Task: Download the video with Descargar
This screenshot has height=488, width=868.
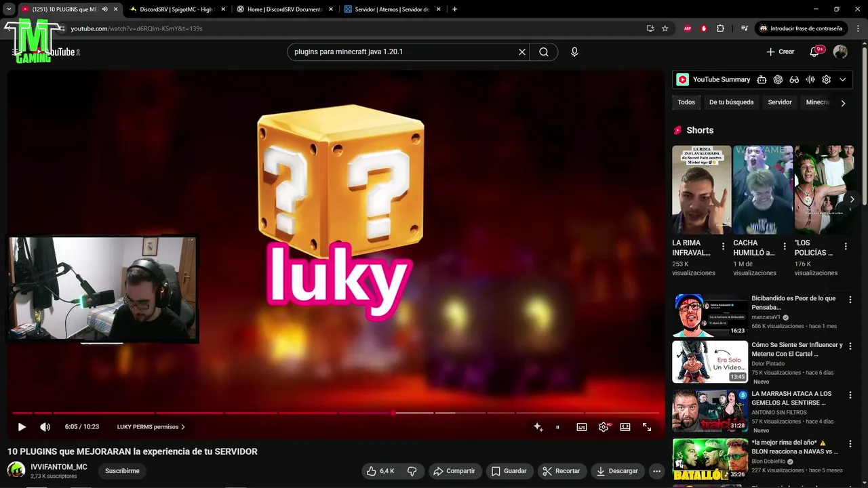Action: [x=617, y=471]
